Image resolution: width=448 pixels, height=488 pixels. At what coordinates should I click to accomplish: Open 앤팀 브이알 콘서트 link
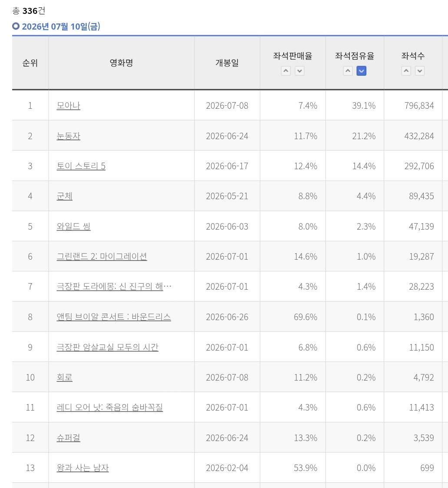coord(113,317)
